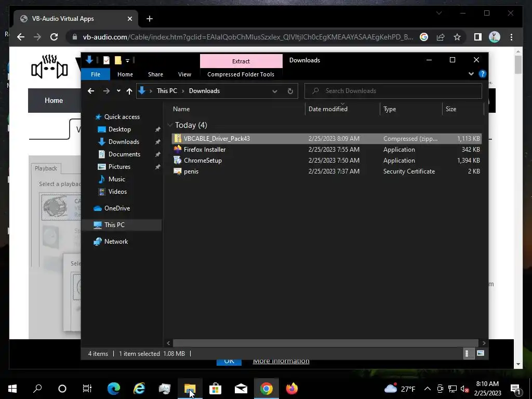Collapse the Today (4) group

pos(170,125)
